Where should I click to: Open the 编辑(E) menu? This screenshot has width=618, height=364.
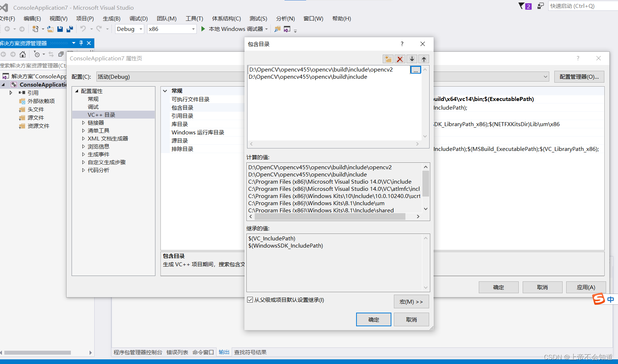[32, 18]
